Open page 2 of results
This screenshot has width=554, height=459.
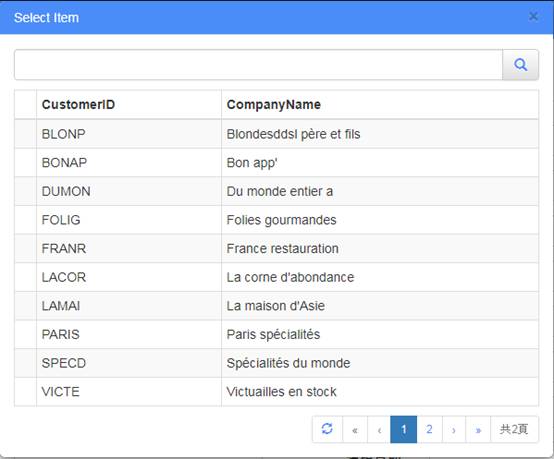point(429,430)
